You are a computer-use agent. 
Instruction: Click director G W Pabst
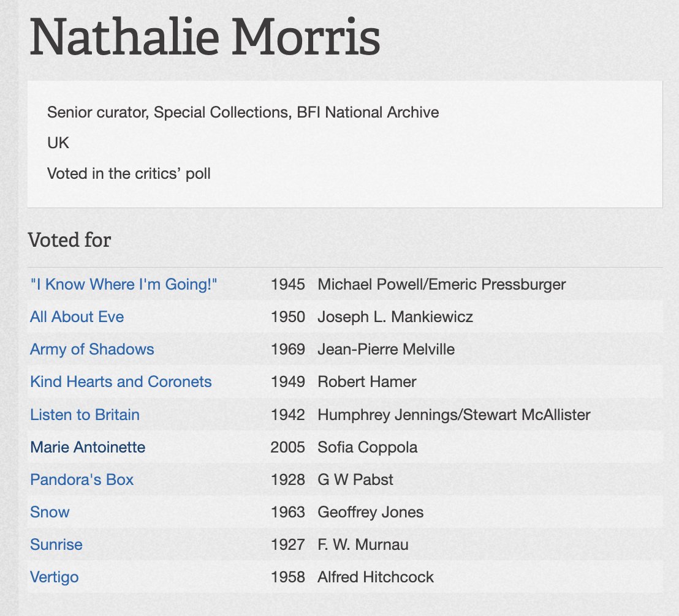click(355, 479)
